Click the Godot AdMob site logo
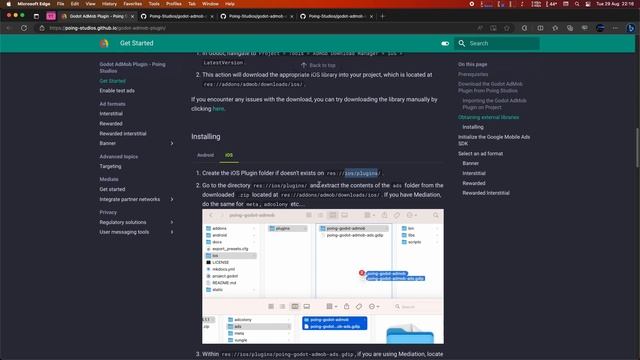The height and width of the screenshot is (360, 640). [104, 43]
